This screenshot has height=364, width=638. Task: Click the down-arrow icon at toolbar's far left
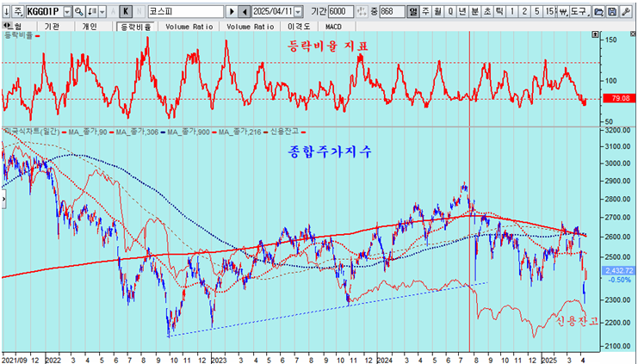(6, 12)
